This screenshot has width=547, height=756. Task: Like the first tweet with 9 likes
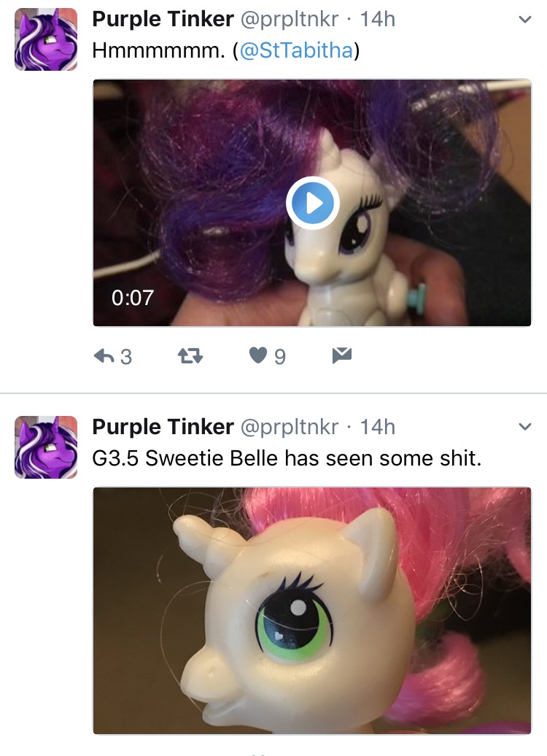coord(258,356)
